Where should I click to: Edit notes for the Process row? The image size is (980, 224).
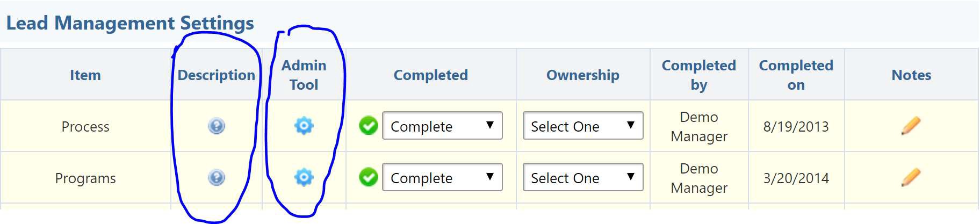pyautogui.click(x=911, y=126)
